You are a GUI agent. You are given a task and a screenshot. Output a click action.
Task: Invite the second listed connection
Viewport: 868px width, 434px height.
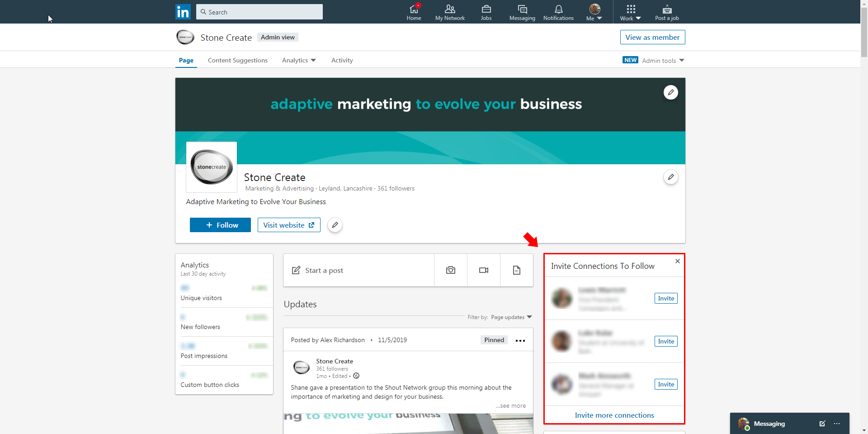click(x=666, y=341)
